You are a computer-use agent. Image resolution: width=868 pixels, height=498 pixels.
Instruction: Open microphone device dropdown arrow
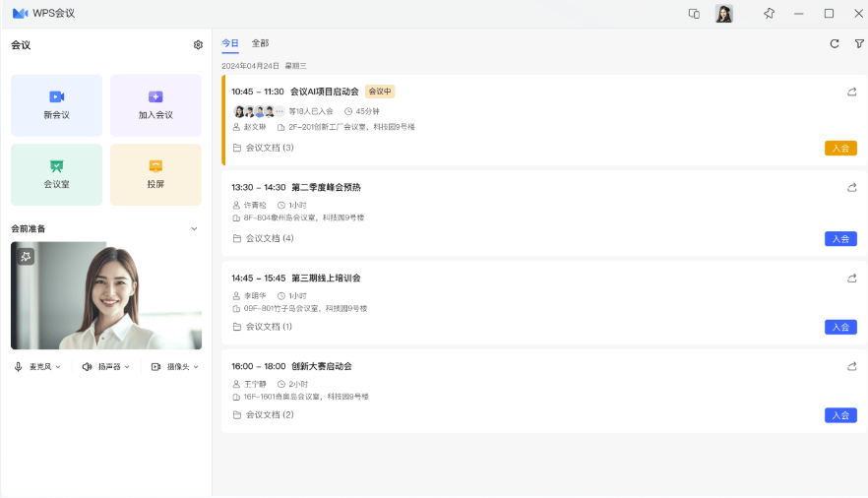58,367
